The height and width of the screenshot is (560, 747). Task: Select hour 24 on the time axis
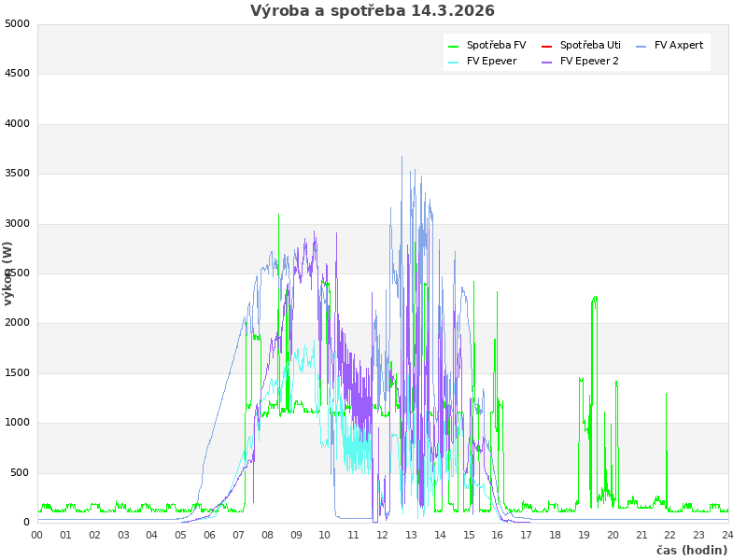pos(727,535)
